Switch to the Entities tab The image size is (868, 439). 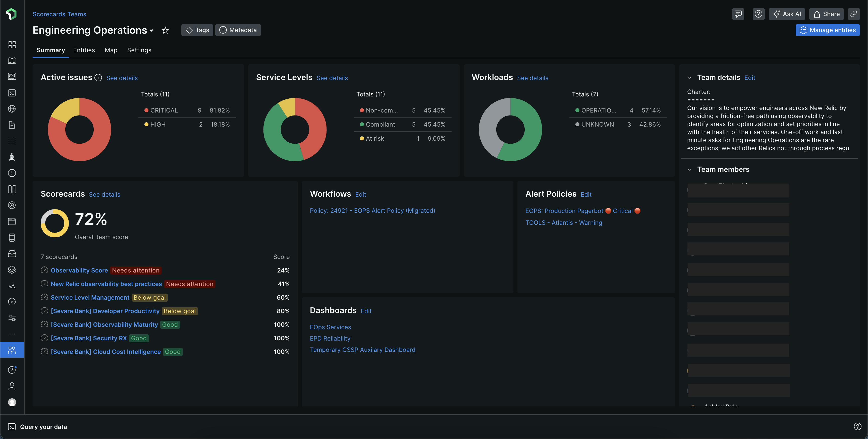click(84, 50)
